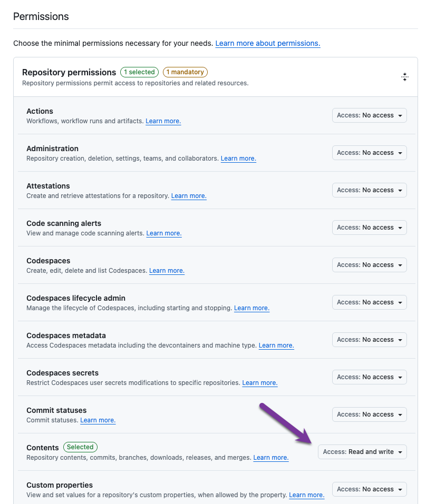Screen dimensions: 436x504
Task: Open Custom properties access dropdown
Action: 370,489
